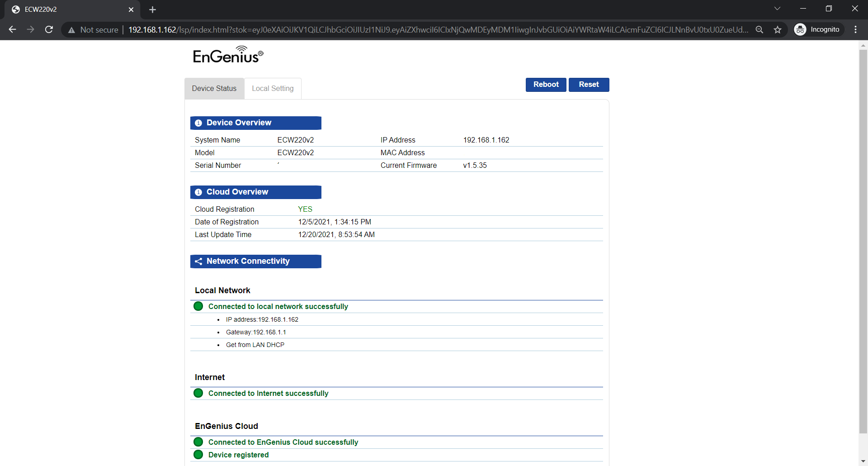Screen dimensions: 868x466
Task: Click the Network Connectivity header
Action: (256, 262)
